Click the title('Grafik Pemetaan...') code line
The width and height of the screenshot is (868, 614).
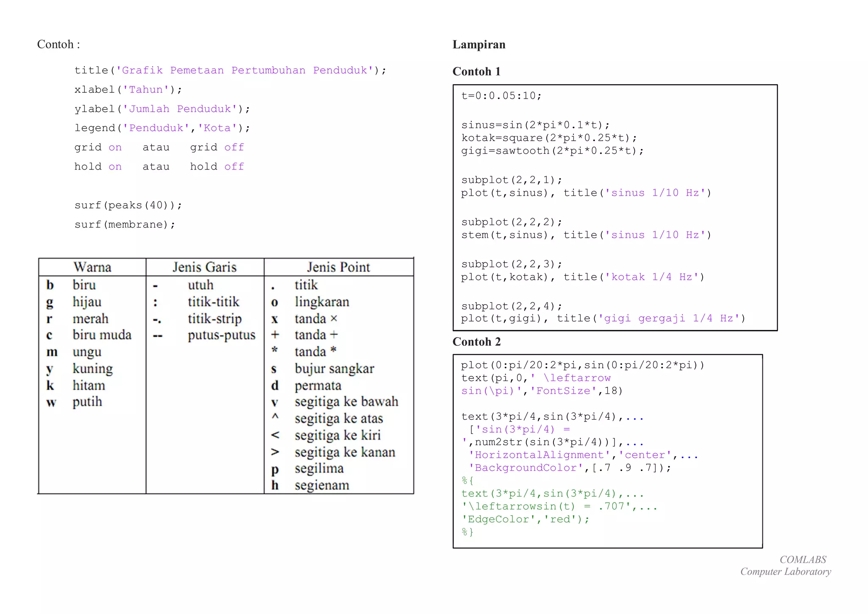(230, 70)
